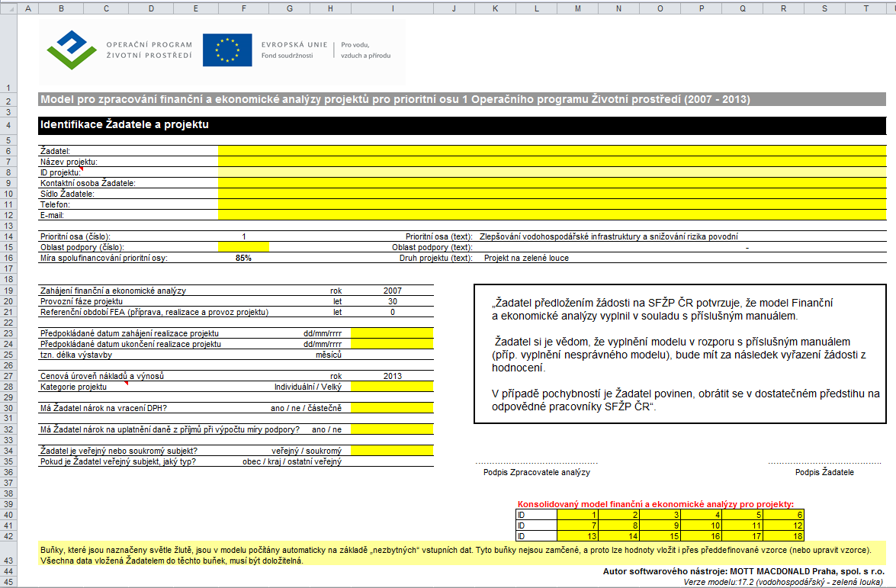Select the E-mail input field

coord(552,215)
